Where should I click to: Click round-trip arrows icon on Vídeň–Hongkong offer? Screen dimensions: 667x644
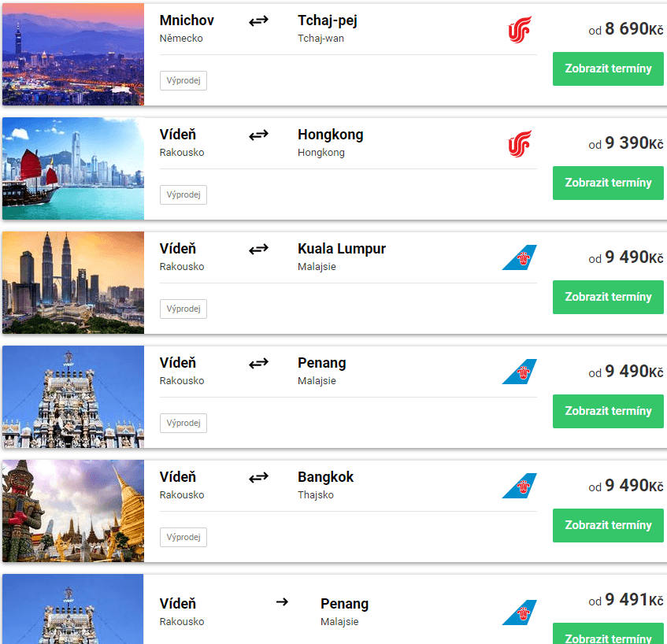click(258, 135)
